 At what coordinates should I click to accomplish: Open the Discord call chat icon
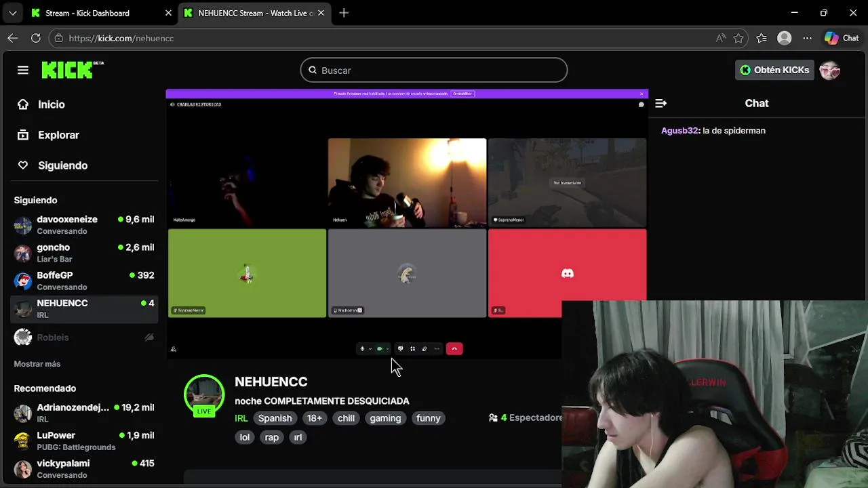point(642,104)
